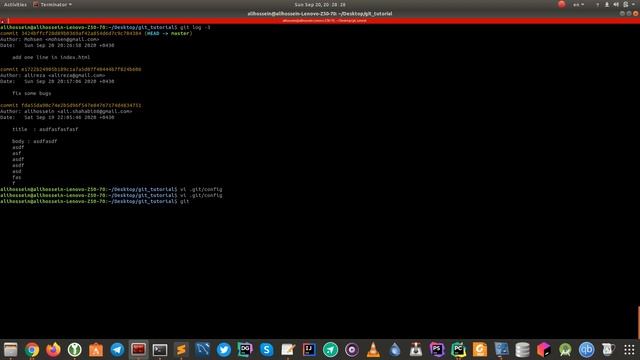640x360 pixels.
Task: Open the Terminator app menu in top bar
Action: (52, 4)
